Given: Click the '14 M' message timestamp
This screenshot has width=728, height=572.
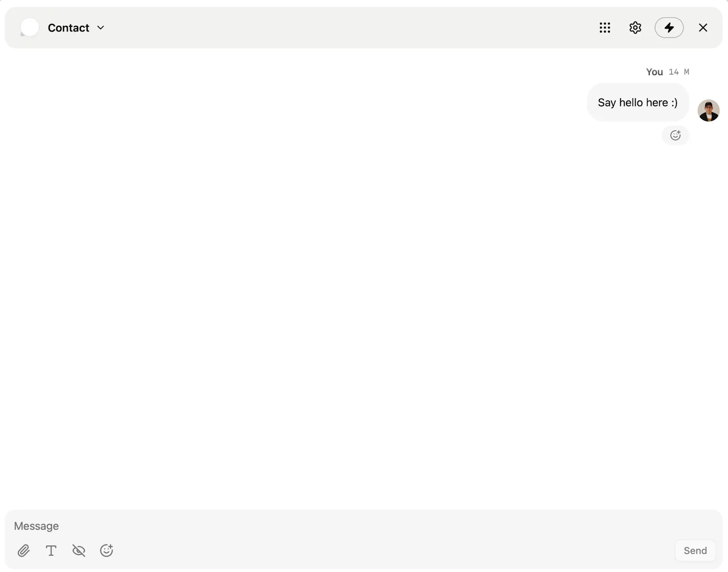Looking at the screenshot, I should [x=679, y=72].
